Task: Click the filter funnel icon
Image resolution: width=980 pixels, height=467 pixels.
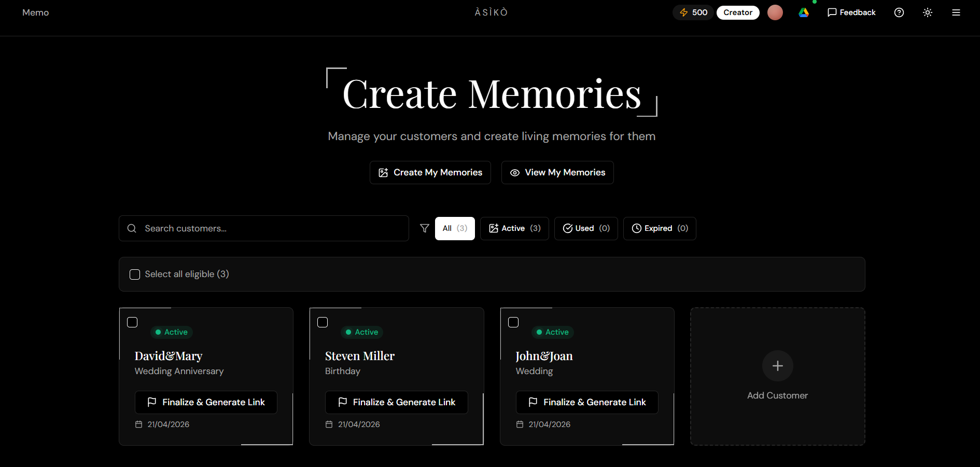Action: coord(424,228)
